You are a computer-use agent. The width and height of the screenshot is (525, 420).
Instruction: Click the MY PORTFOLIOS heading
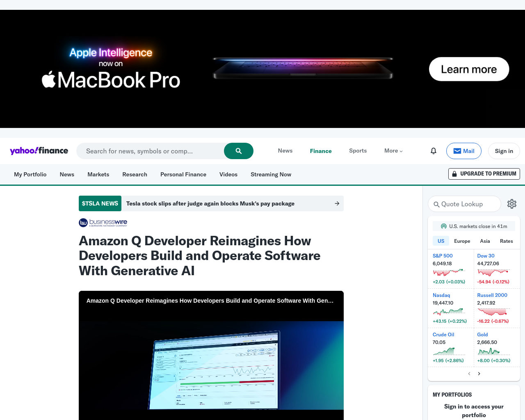[x=452, y=395]
